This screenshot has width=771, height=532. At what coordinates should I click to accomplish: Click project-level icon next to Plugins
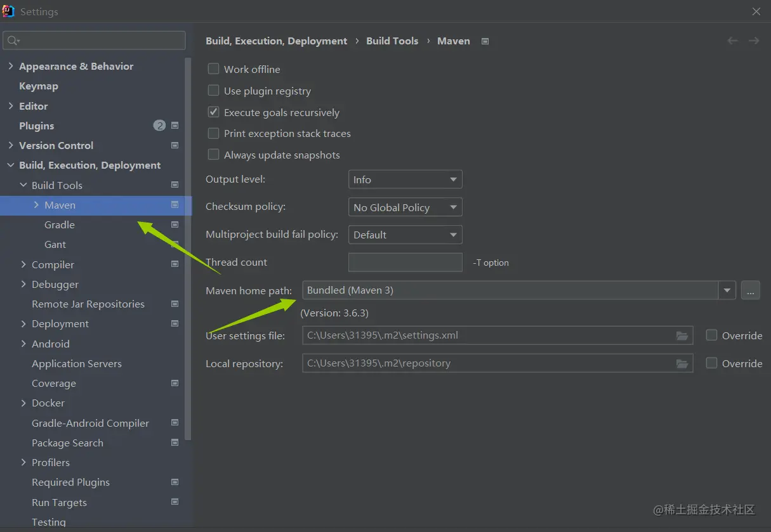click(x=175, y=126)
